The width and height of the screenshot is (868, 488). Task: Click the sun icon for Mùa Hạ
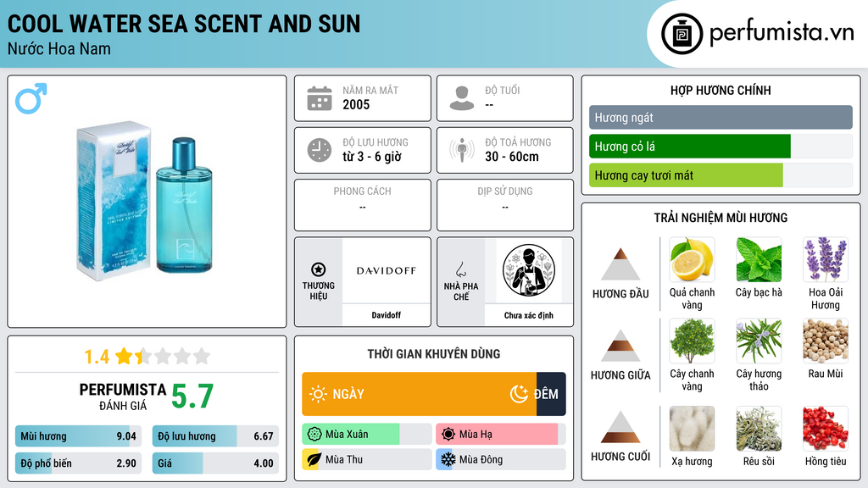(448, 435)
